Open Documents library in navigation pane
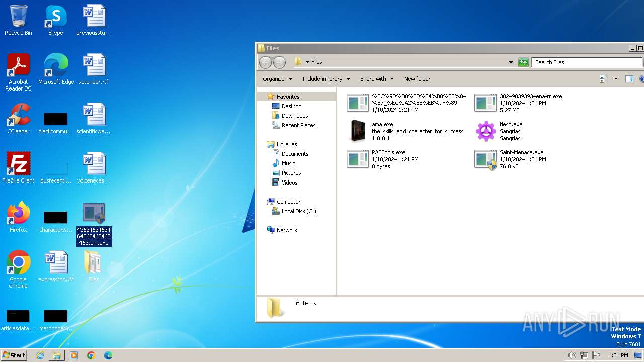This screenshot has width=644, height=362. pos(295,154)
